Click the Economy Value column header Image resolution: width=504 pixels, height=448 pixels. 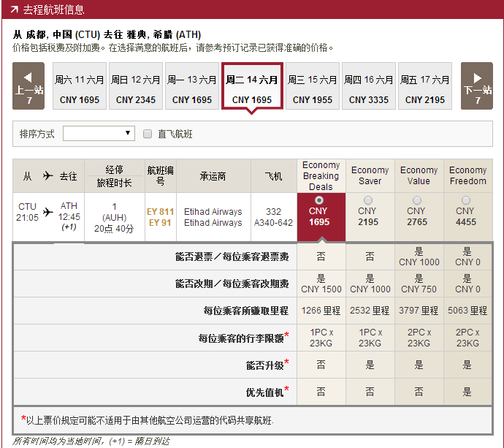click(419, 176)
